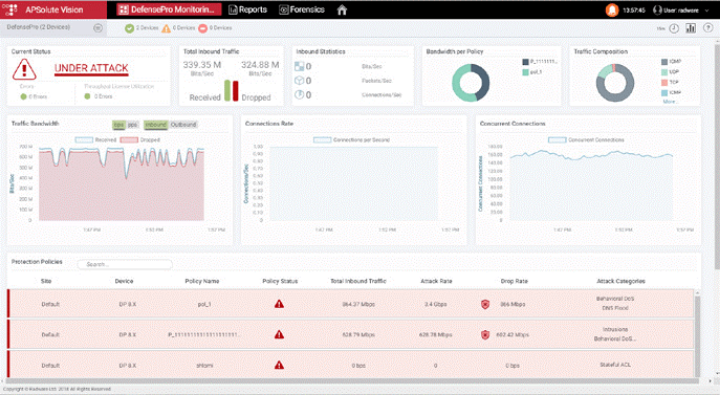Click the P_1111 policy status alert icon
The image size is (720, 395).
pos(279,335)
